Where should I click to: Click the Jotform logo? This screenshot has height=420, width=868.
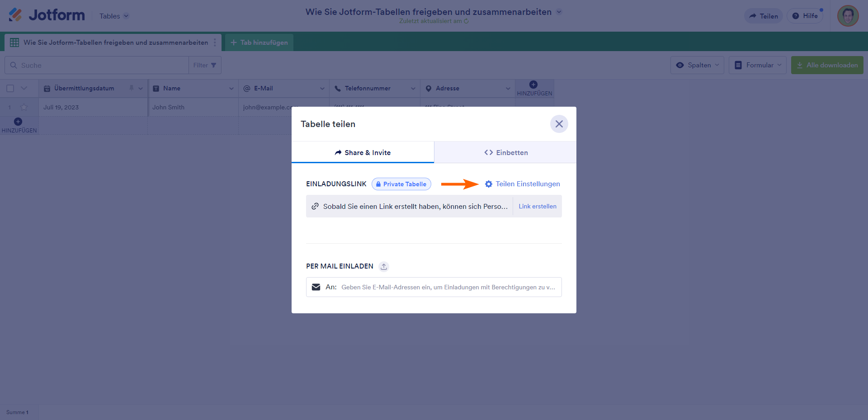pyautogui.click(x=47, y=15)
